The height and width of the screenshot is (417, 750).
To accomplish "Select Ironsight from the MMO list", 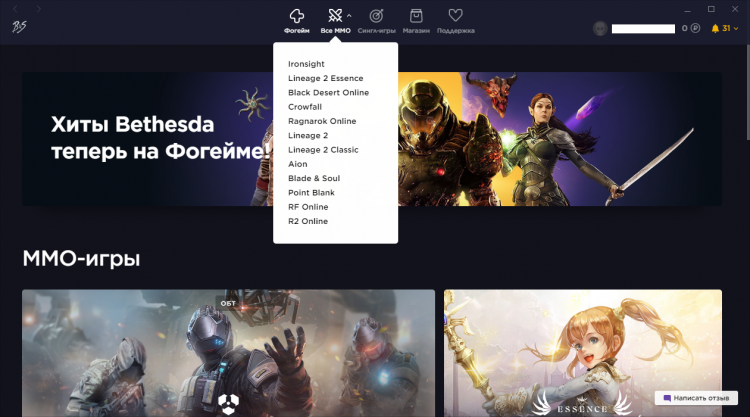I will tap(306, 64).
